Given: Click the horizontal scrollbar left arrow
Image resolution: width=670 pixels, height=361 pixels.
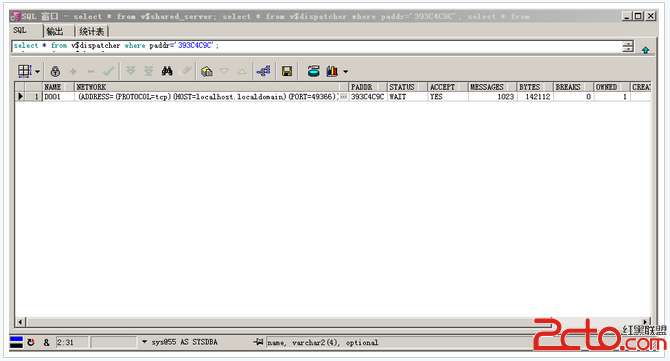Looking at the screenshot, I should point(20,322).
